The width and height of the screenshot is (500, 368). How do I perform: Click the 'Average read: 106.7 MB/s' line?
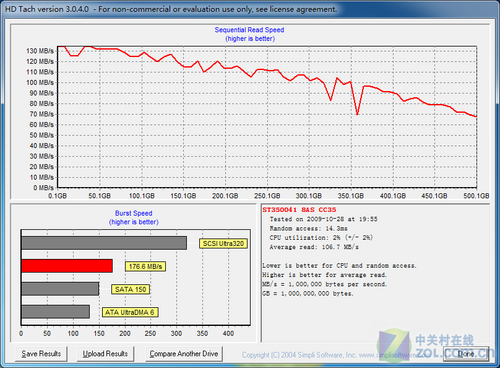[314, 247]
